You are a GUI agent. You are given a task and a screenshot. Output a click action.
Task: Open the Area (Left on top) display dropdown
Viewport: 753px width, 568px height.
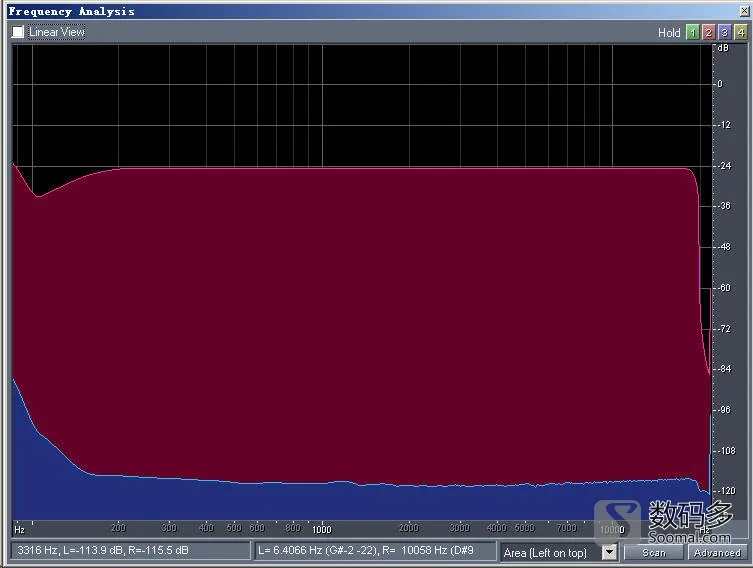click(609, 552)
